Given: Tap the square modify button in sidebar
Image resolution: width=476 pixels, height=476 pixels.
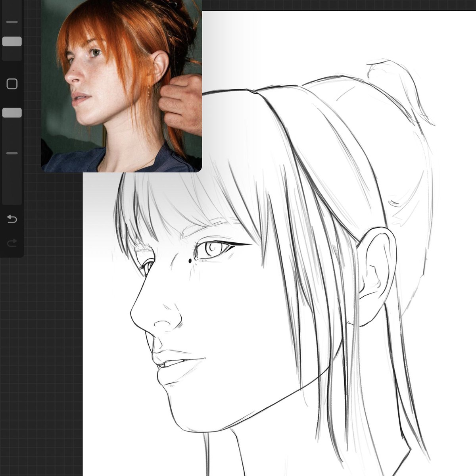Looking at the screenshot, I should pos(12,84).
